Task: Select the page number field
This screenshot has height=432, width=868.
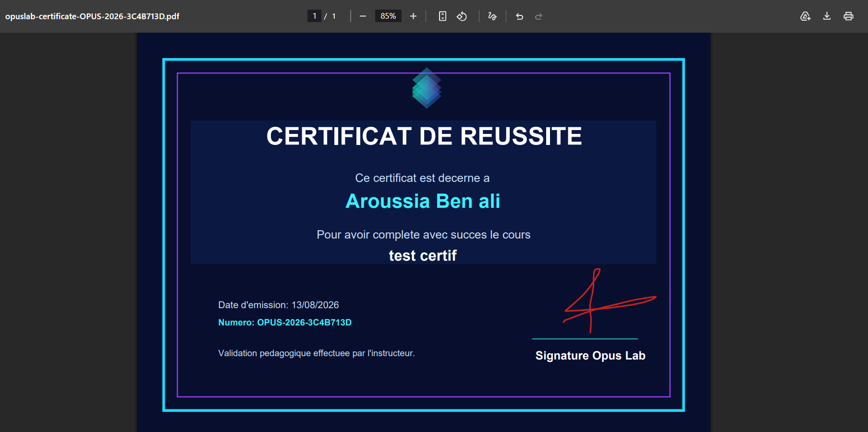Action: tap(314, 16)
